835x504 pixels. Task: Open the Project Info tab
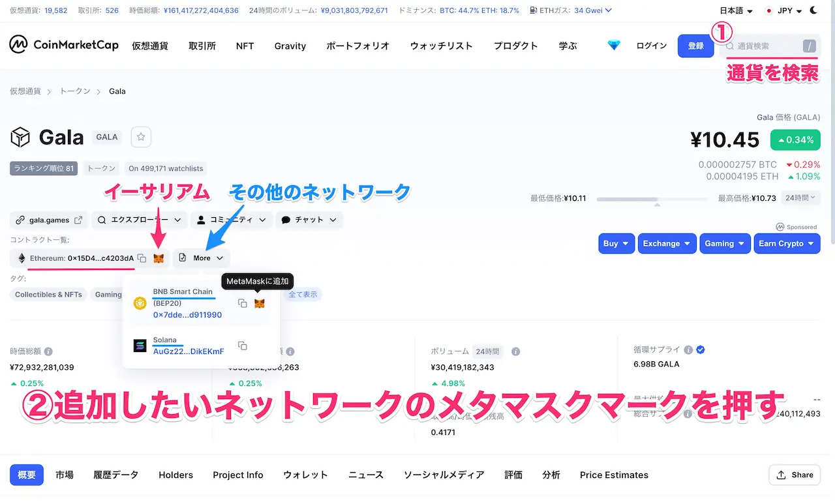[238, 475]
